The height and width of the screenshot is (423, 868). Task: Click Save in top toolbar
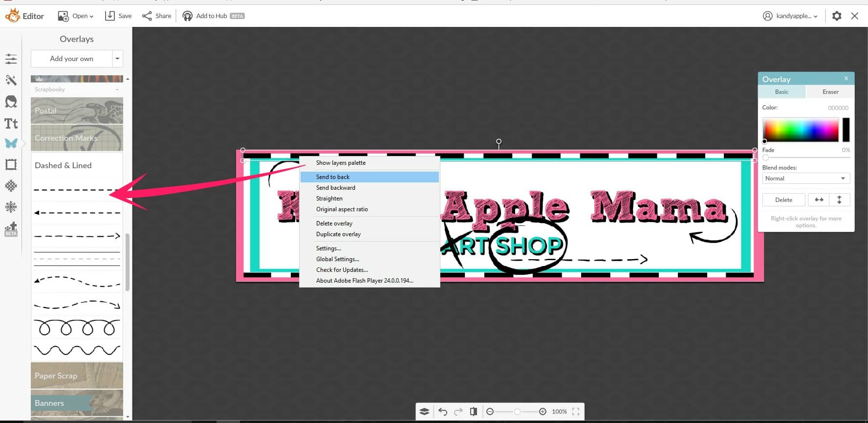118,16
